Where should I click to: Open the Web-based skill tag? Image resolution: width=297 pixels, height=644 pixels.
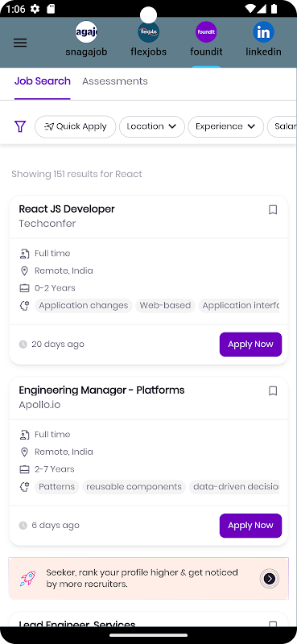[x=165, y=306]
